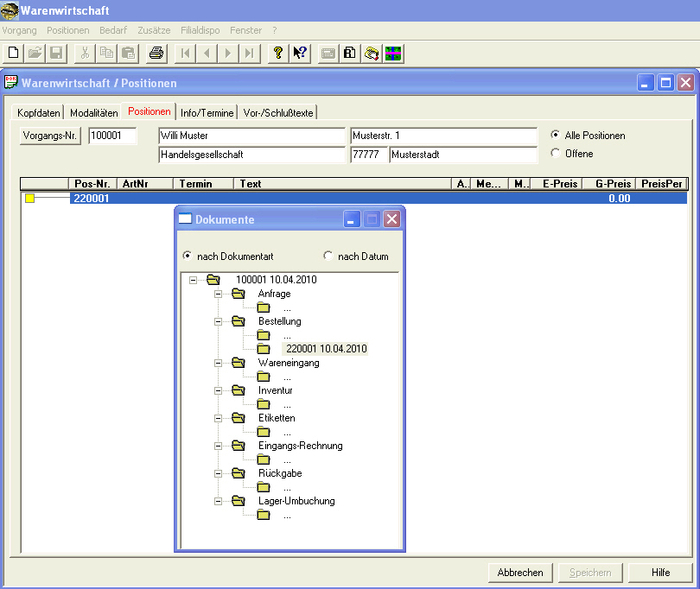Open the Vorgang menu
The height and width of the screenshot is (589, 700).
[19, 30]
